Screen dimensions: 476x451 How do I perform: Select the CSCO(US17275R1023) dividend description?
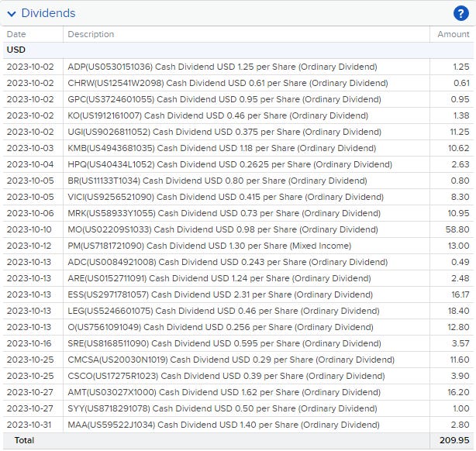tap(226, 376)
